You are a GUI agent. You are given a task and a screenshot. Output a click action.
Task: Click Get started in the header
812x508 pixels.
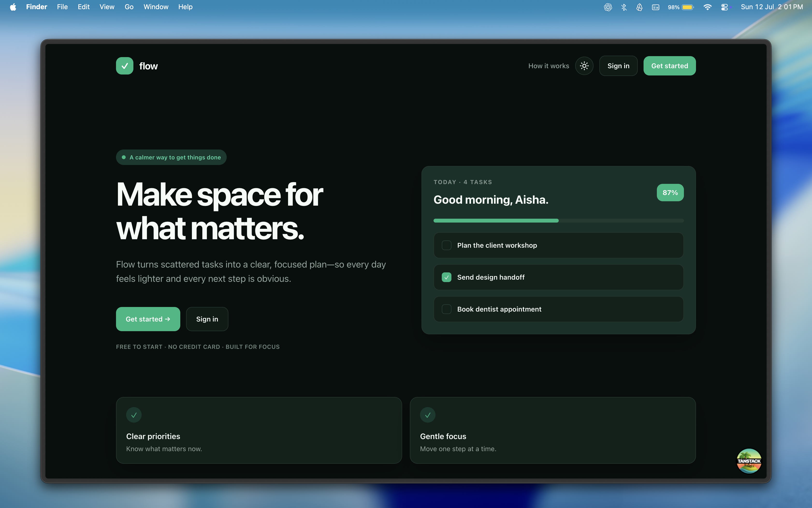(669, 66)
